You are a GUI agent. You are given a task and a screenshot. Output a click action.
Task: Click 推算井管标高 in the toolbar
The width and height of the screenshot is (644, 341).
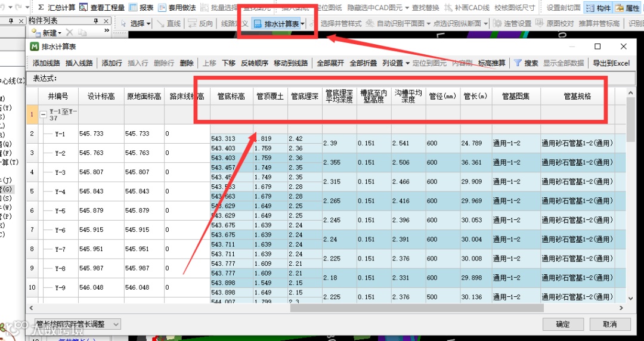(599, 23)
